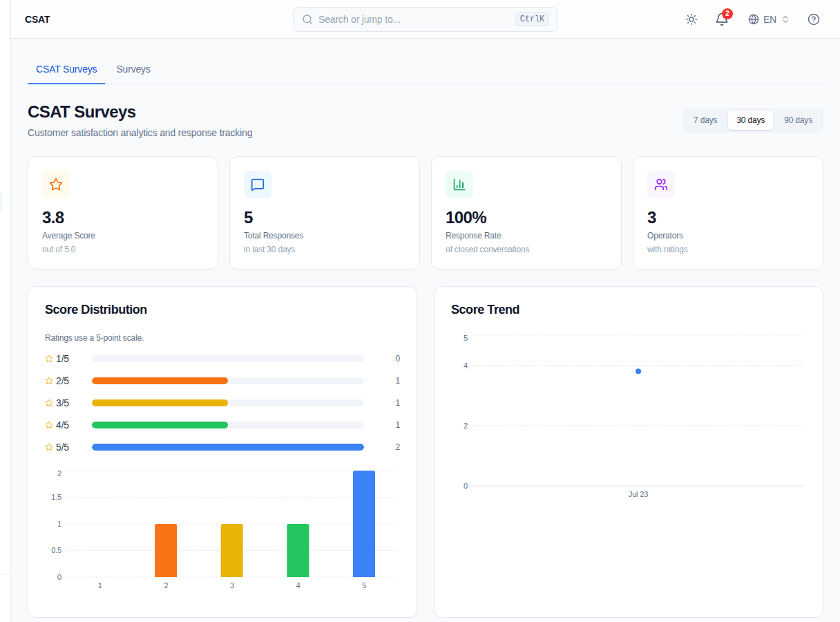Click the green 4/5 progress bar
Viewport: 840px width, 622px height.
pos(160,425)
